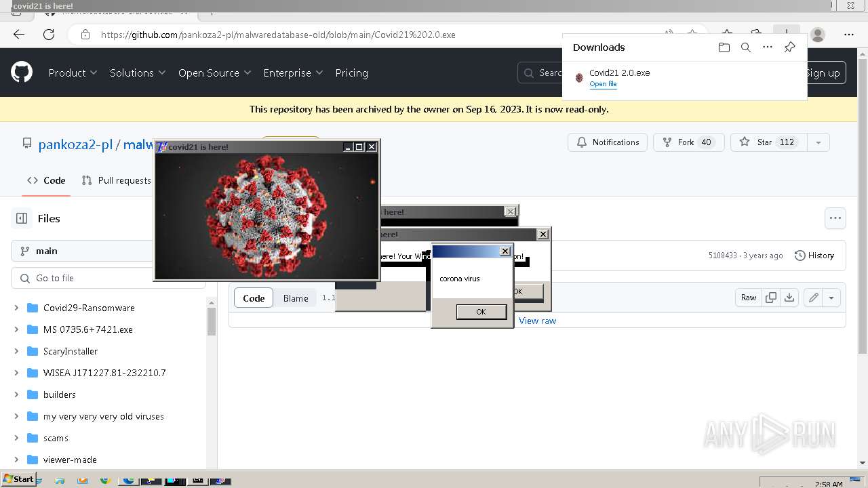868x488 pixels.
Task: Expand the Solutions menu
Action: [x=138, y=73]
